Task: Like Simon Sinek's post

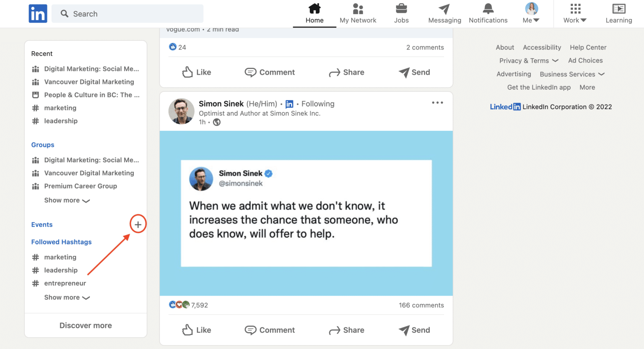Action: click(x=196, y=330)
